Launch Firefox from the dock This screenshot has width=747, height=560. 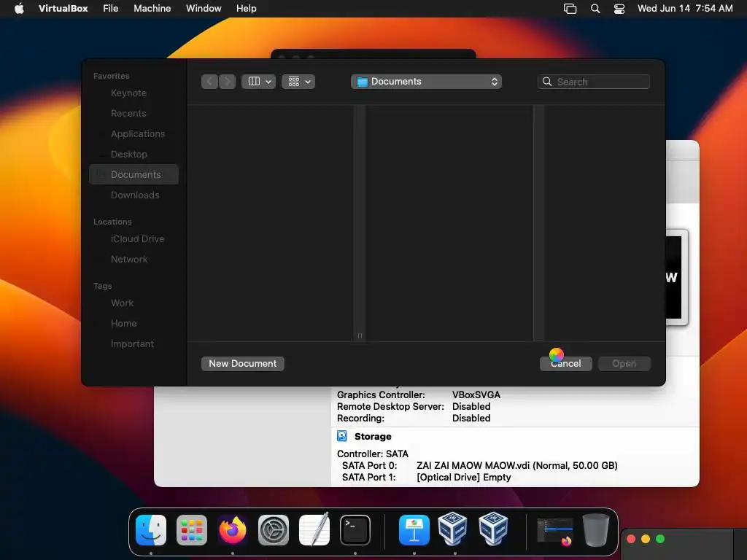pyautogui.click(x=233, y=530)
